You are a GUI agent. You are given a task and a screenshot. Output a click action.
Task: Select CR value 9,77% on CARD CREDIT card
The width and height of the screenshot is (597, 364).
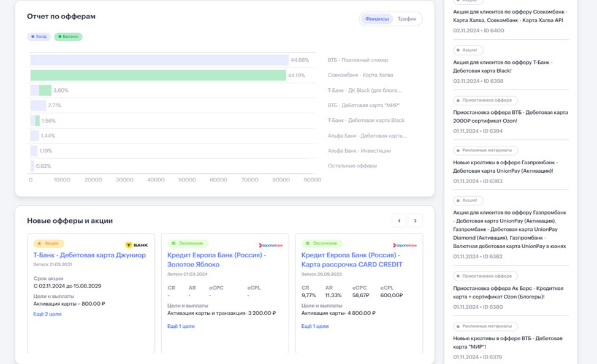(x=309, y=295)
